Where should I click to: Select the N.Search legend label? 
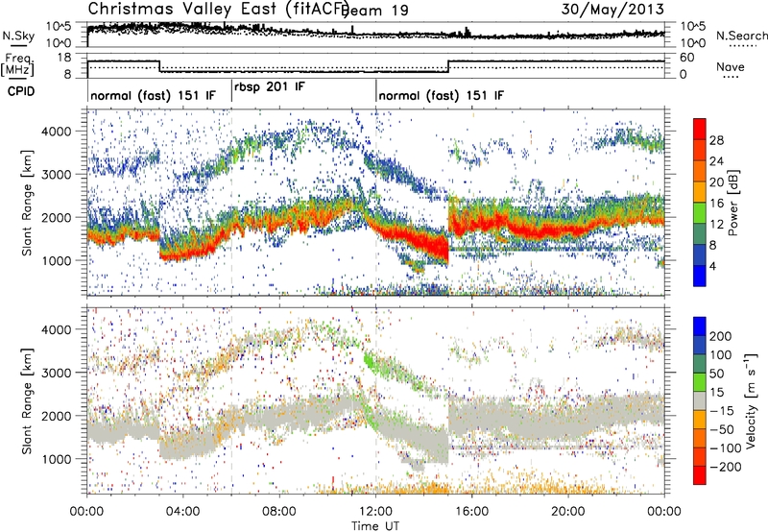pyautogui.click(x=741, y=36)
